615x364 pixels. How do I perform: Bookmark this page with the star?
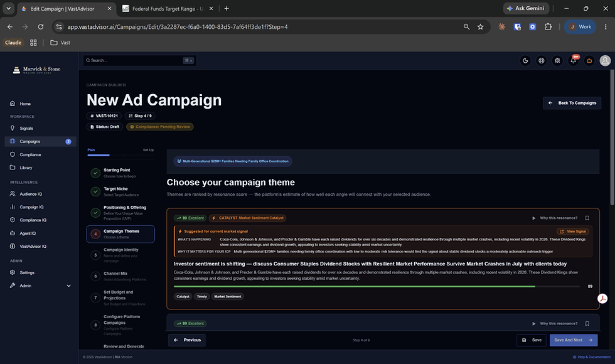[x=481, y=26]
